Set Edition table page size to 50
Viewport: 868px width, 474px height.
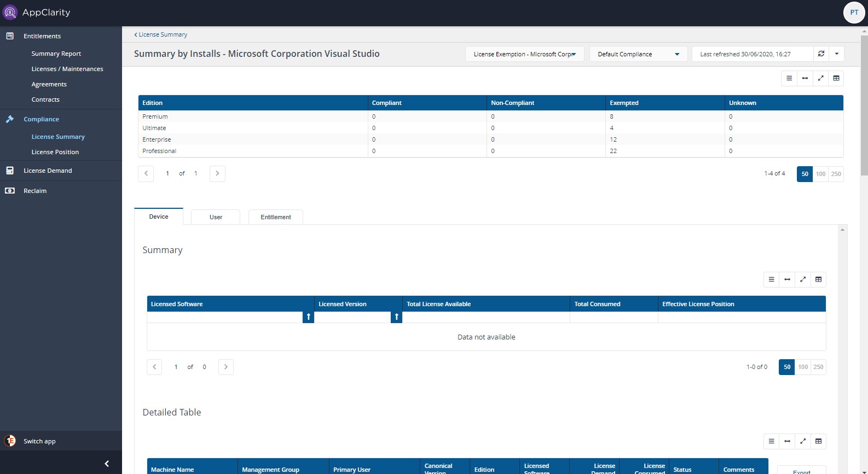click(805, 174)
